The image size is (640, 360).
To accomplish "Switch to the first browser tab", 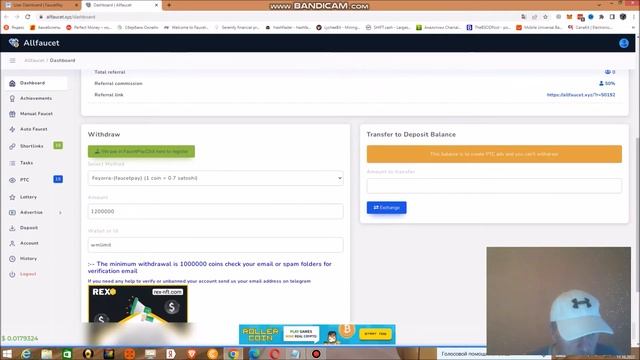I will (x=41, y=5).
